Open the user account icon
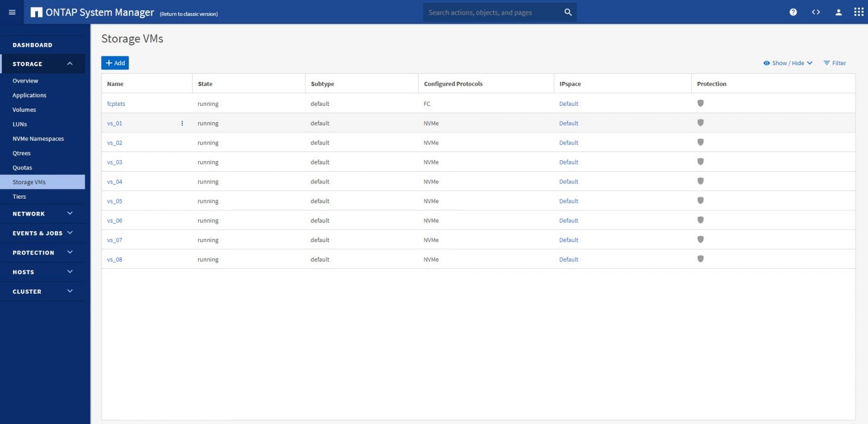868x424 pixels. pyautogui.click(x=838, y=12)
